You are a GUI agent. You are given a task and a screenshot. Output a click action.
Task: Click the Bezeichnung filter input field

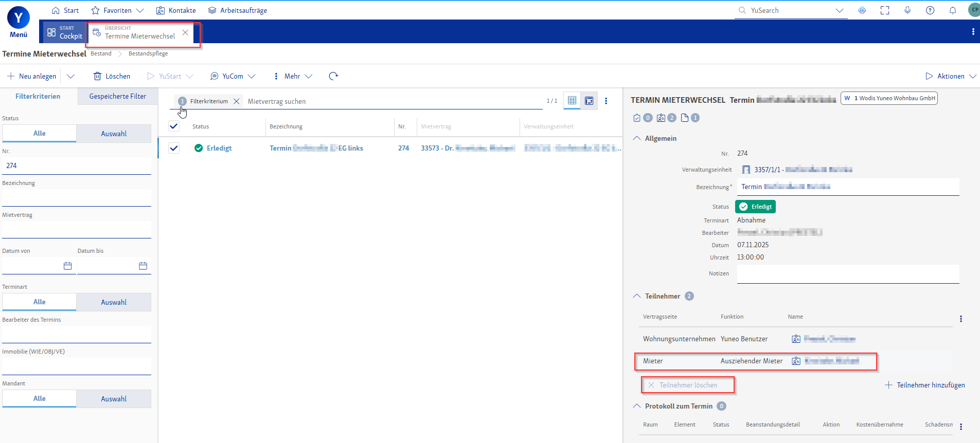(76, 197)
